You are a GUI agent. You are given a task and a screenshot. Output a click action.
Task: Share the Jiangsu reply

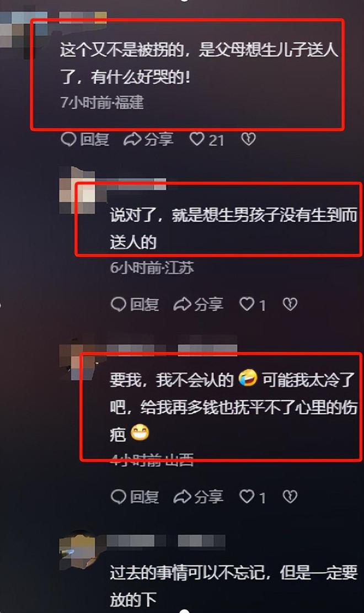tap(198, 304)
